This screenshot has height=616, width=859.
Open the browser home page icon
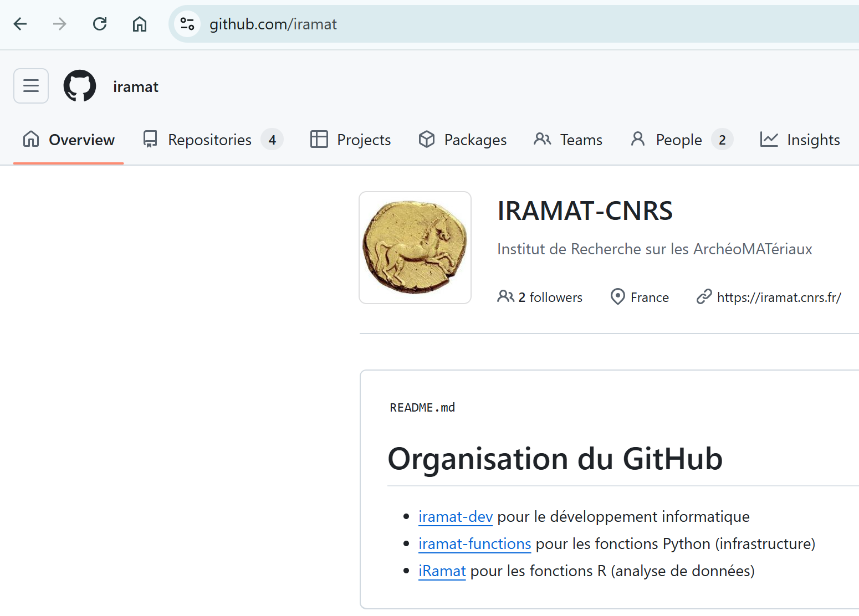tap(140, 24)
